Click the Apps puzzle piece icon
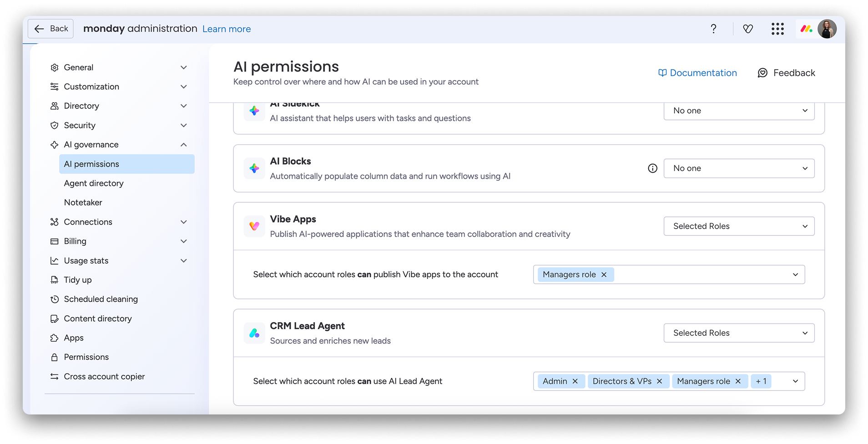 point(55,338)
